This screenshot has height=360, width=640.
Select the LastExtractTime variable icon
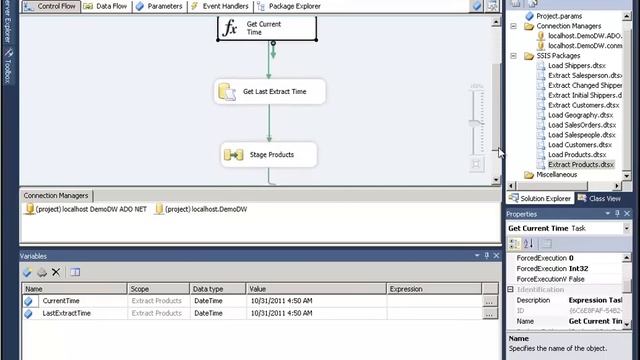click(28, 314)
